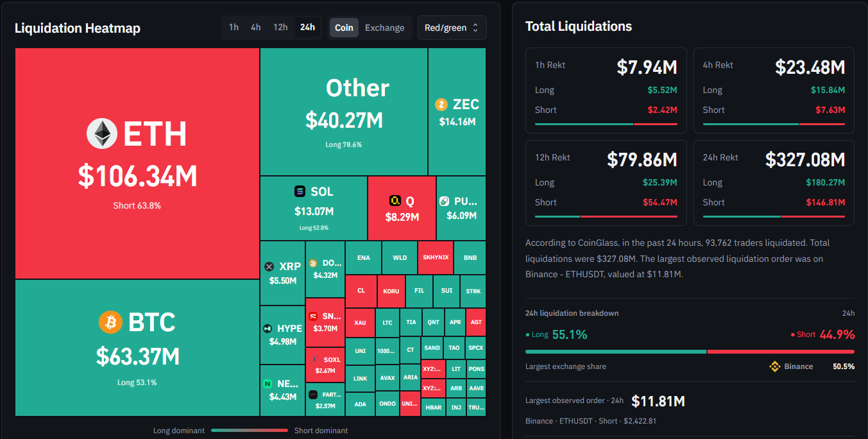The image size is (868, 439).
Task: Click the Q coin icon
Action: [395, 201]
